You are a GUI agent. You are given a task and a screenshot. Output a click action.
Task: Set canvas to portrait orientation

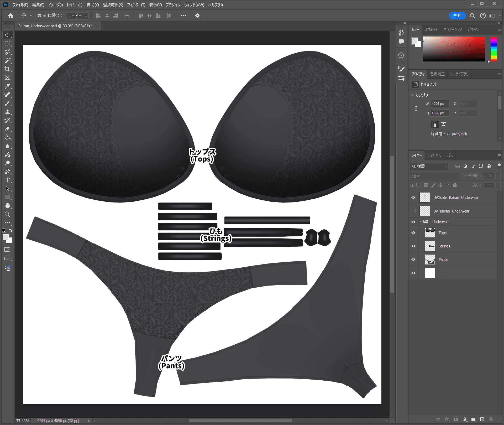[435, 125]
